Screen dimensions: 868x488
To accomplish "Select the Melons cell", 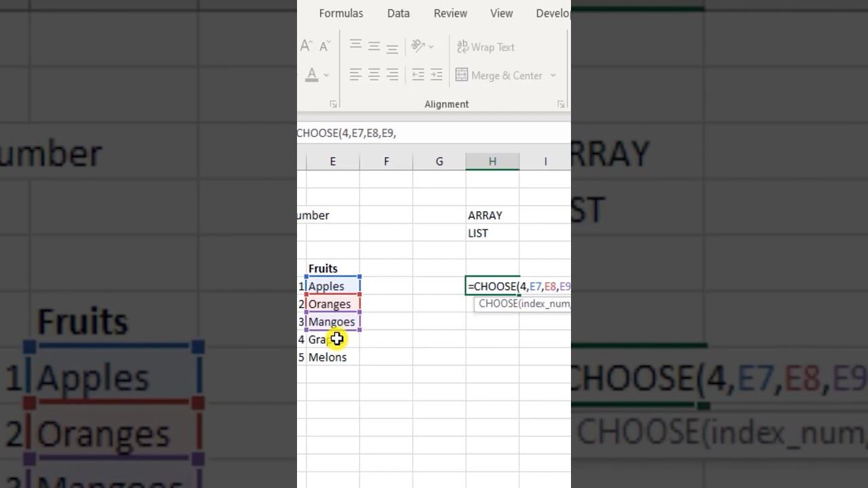I will (x=333, y=357).
